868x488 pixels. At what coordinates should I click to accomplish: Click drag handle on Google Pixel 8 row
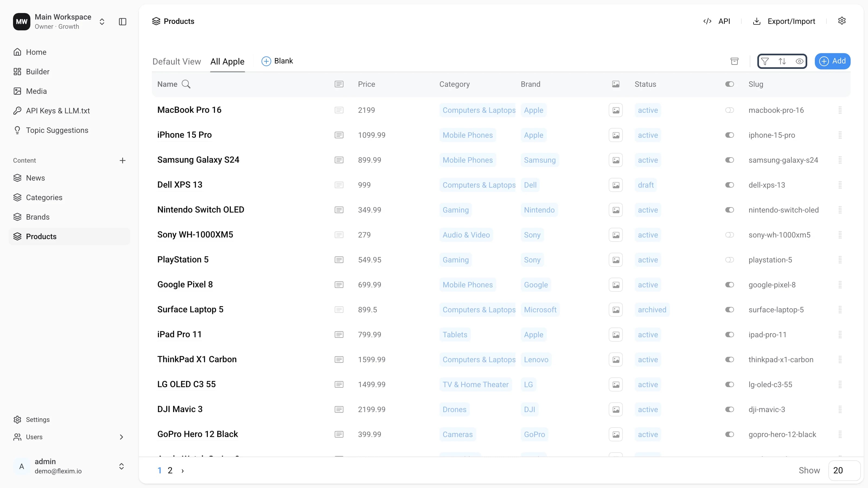click(x=840, y=285)
